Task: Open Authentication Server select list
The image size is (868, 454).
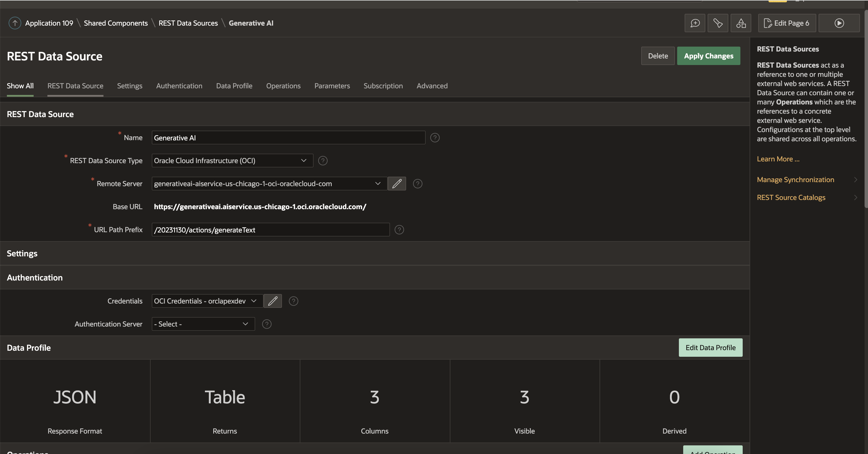Action: point(203,324)
